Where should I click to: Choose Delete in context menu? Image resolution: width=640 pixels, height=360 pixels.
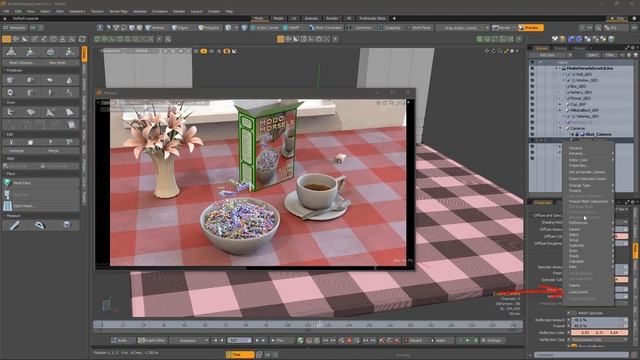[574, 285]
